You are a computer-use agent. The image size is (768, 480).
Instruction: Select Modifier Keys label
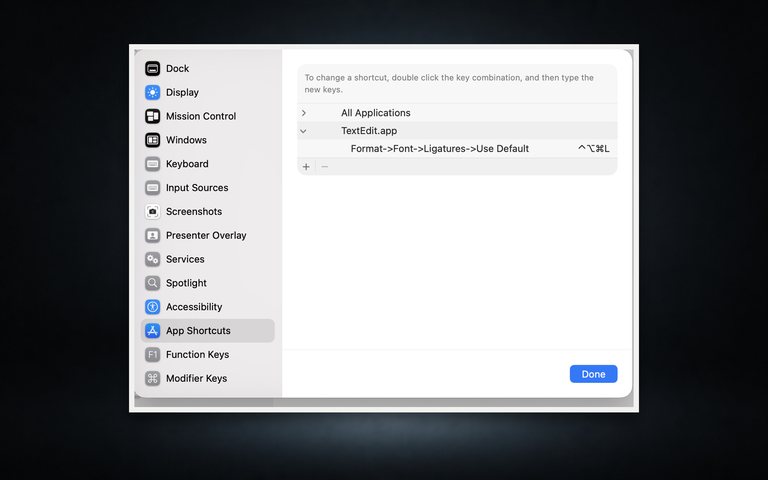point(196,379)
